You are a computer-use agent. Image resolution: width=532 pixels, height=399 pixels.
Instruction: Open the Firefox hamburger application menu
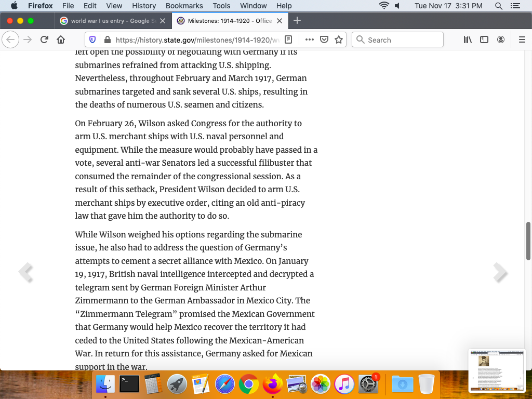click(x=522, y=40)
